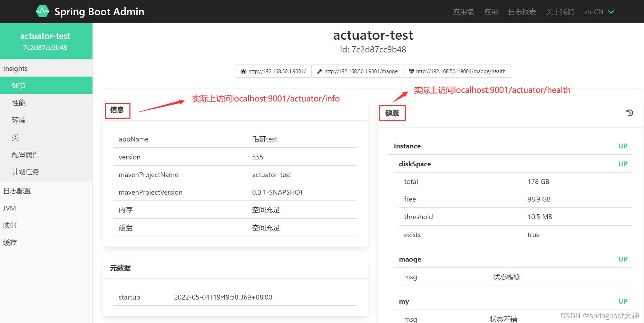
Task: Click the Instance health row label
Action: tap(407, 146)
